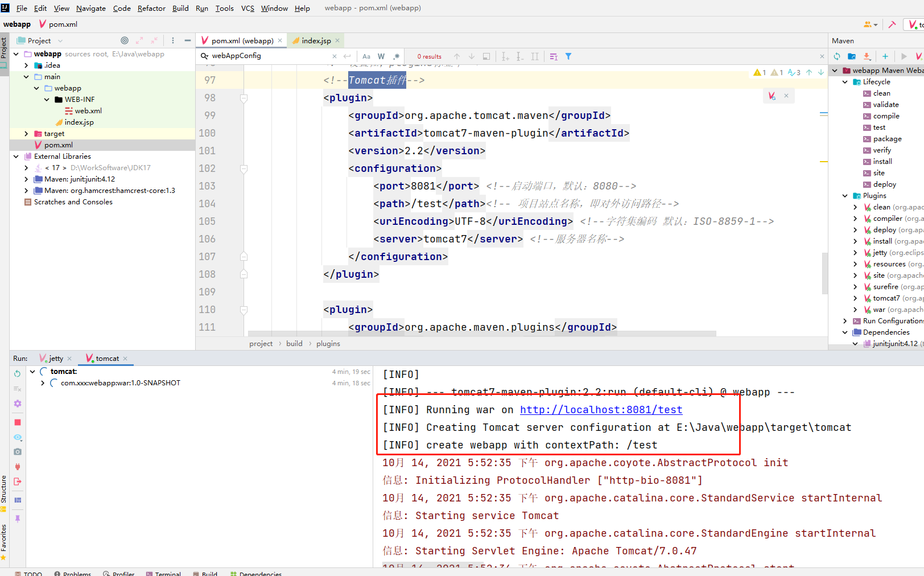Click the Build project hammer icon
Viewport: 924px width, 576px height.
coord(892,24)
